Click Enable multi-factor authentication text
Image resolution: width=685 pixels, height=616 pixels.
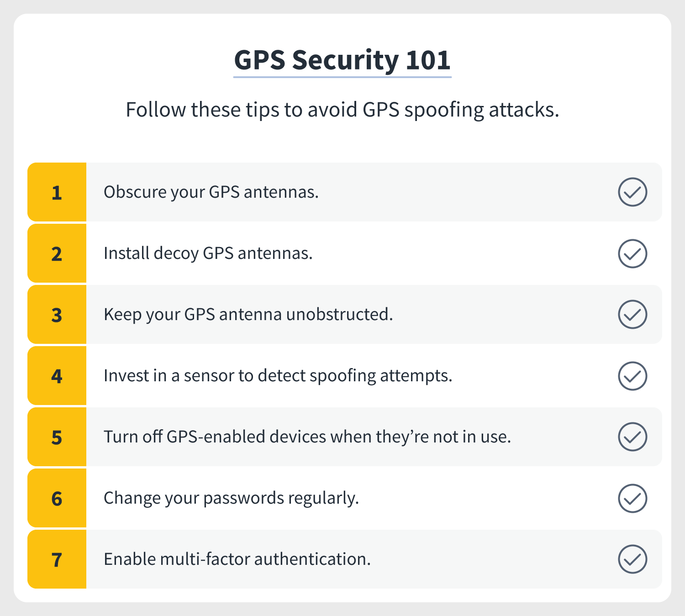pos(237,559)
